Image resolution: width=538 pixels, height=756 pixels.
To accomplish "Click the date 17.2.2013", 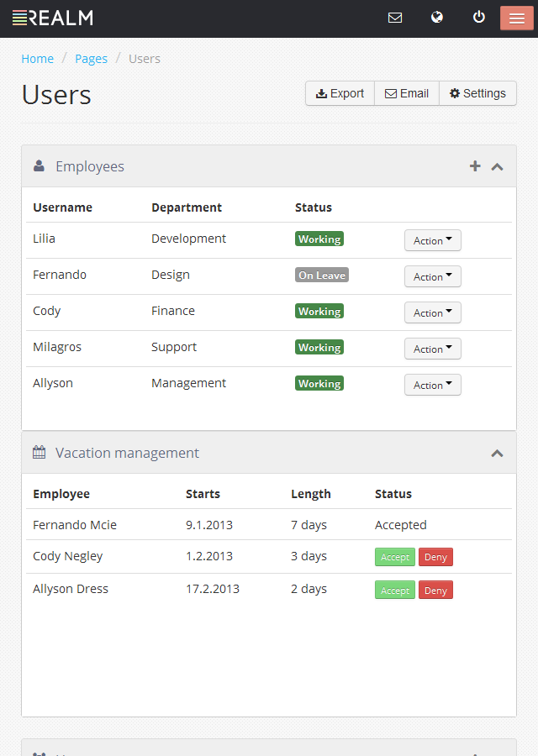I will [213, 589].
